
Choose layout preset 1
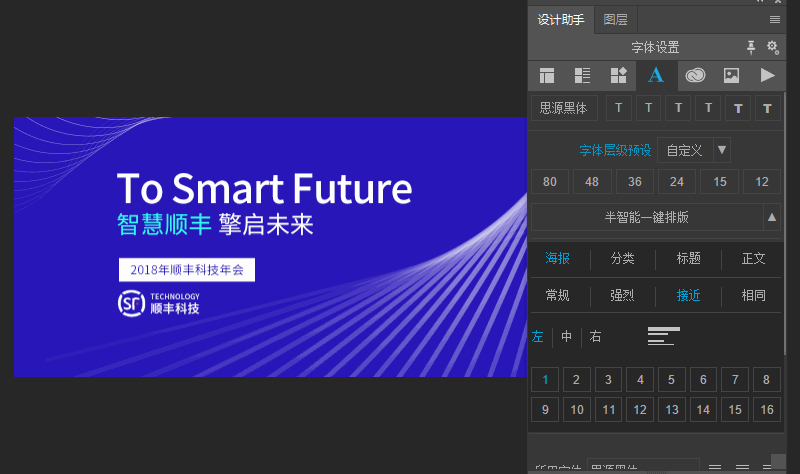(545, 380)
